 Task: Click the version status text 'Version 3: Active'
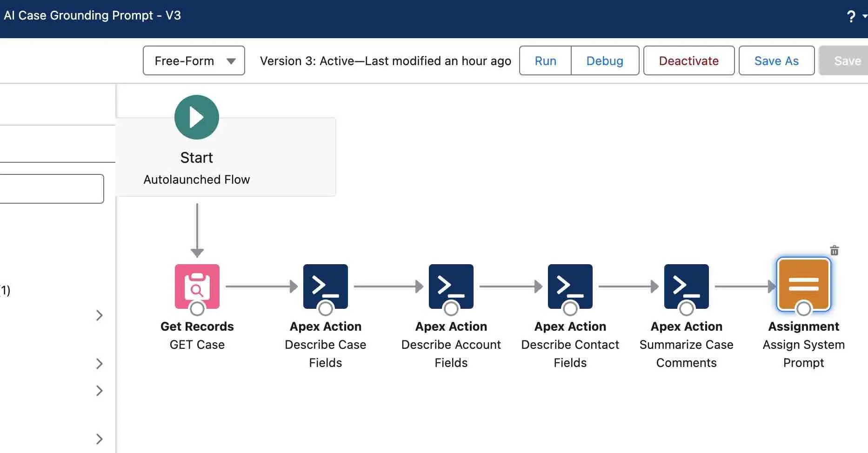coord(307,61)
